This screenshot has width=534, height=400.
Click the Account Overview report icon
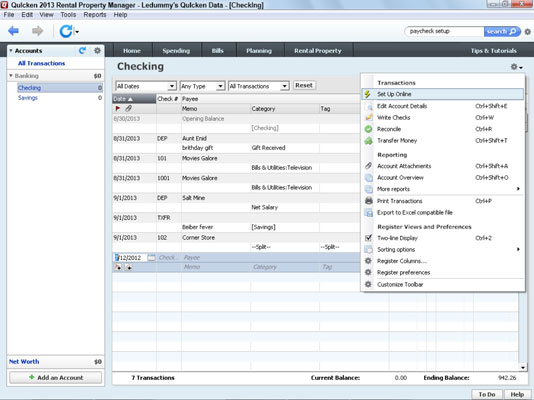368,177
